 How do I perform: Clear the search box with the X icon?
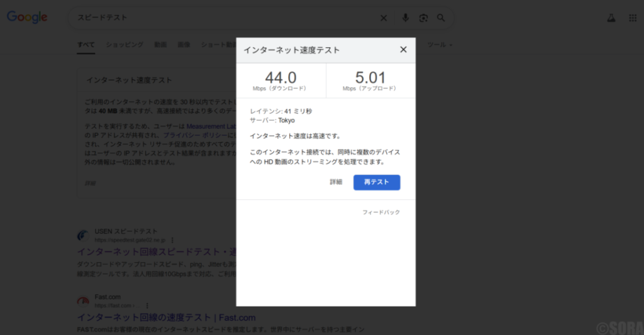tap(384, 18)
